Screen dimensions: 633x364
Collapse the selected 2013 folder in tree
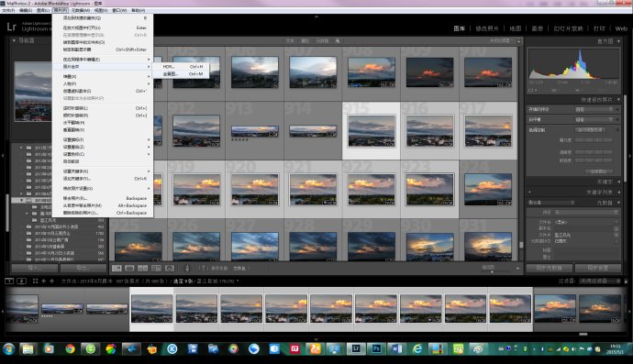click(22, 200)
